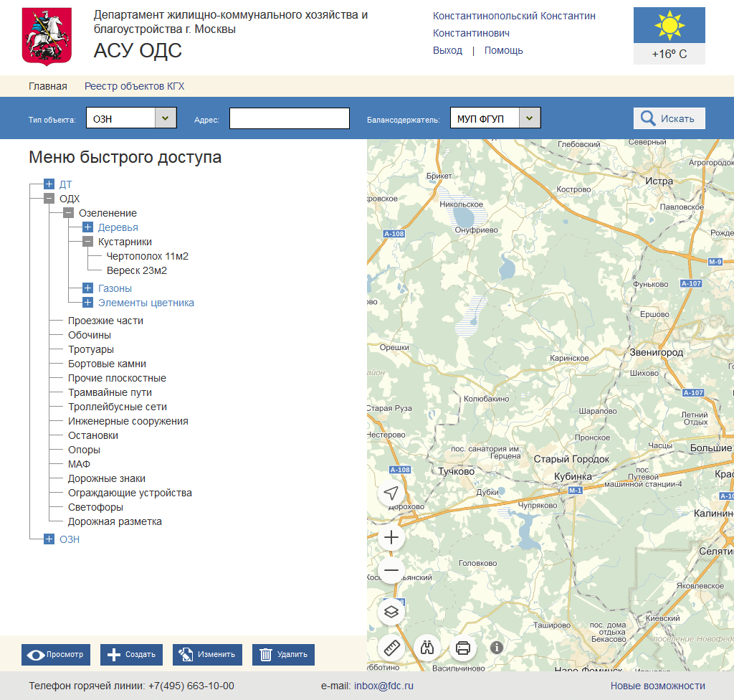Open the Балансодержатель dropdown
Image resolution: width=734 pixels, height=700 pixels.
coord(530,118)
